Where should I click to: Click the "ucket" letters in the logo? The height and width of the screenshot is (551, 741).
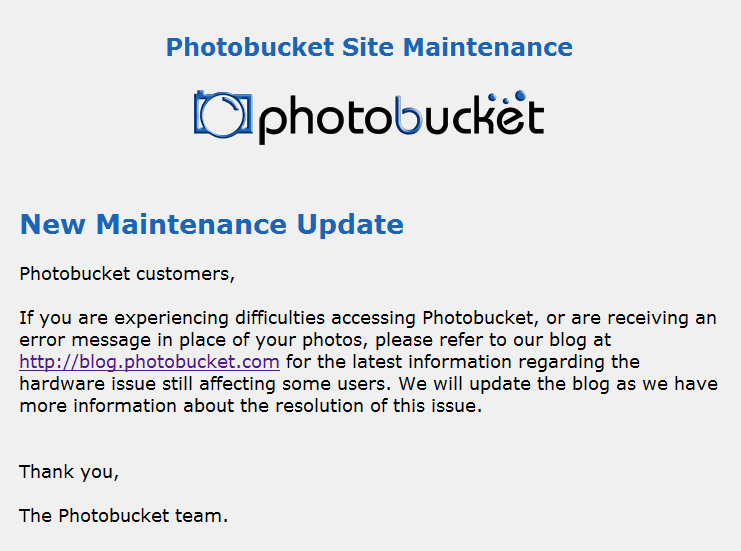pyautogui.click(x=483, y=118)
